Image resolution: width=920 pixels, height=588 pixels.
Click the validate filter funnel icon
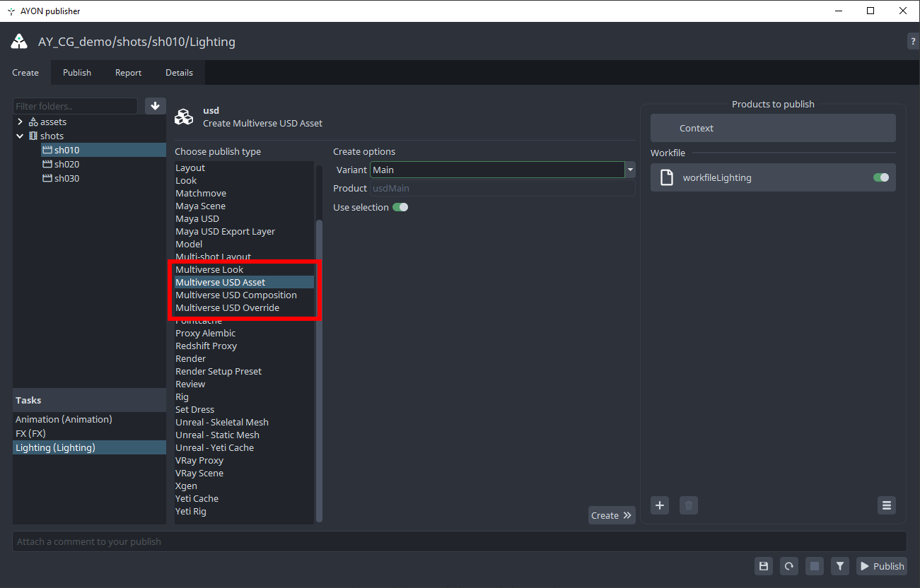840,566
